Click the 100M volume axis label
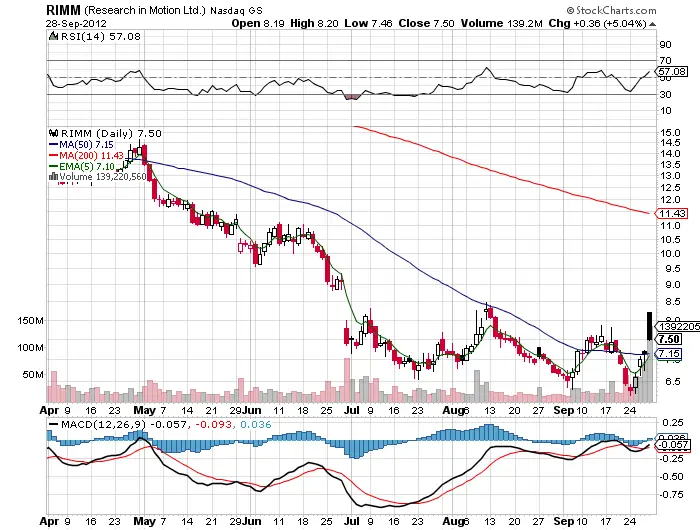 (x=30, y=347)
